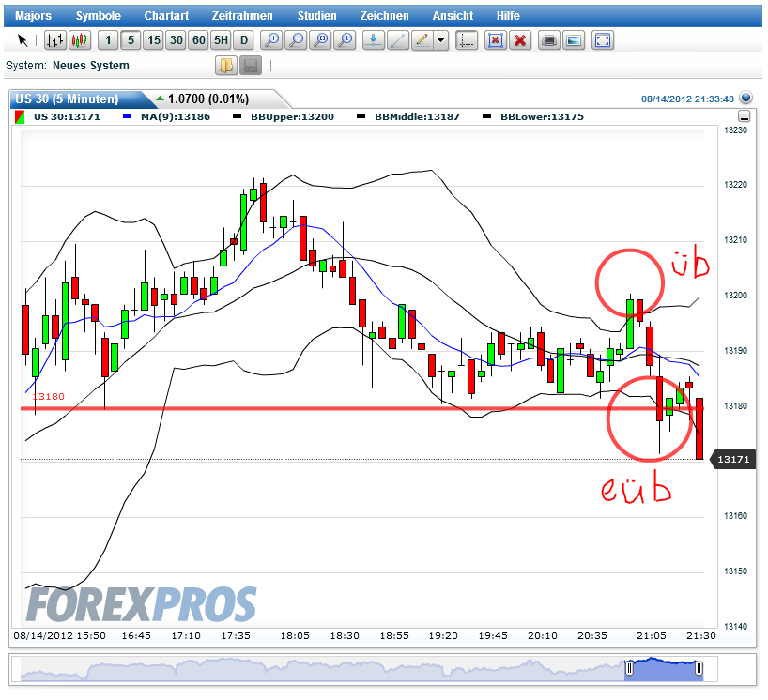Open the Studien menu
Viewport: 768px width, 700px height.
[x=316, y=15]
